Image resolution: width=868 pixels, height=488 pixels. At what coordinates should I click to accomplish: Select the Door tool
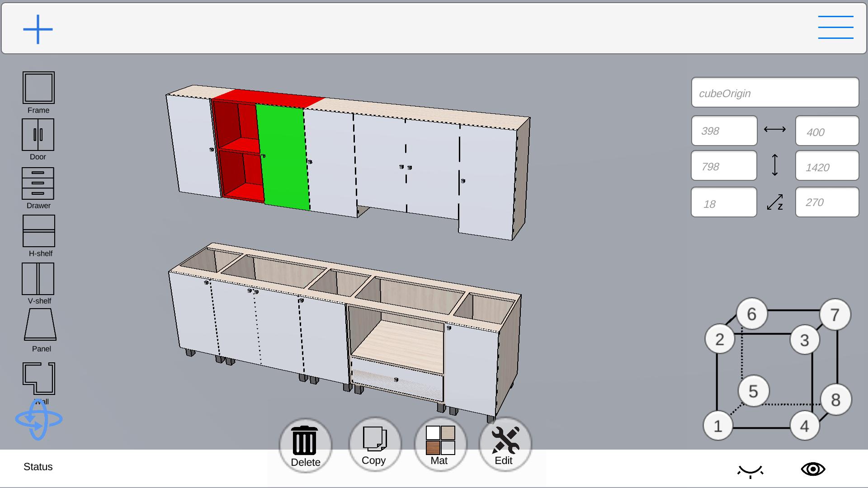[x=38, y=135]
